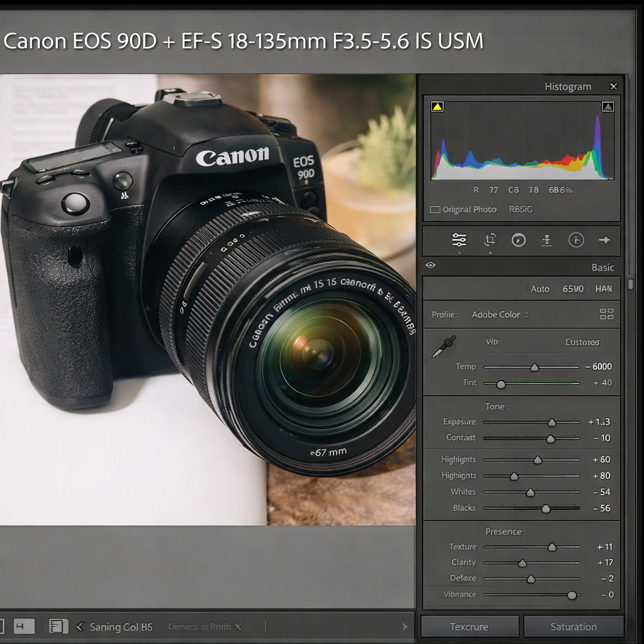The width and height of the screenshot is (644, 644).
Task: Open the Profile browser grid icon
Action: coord(606,314)
